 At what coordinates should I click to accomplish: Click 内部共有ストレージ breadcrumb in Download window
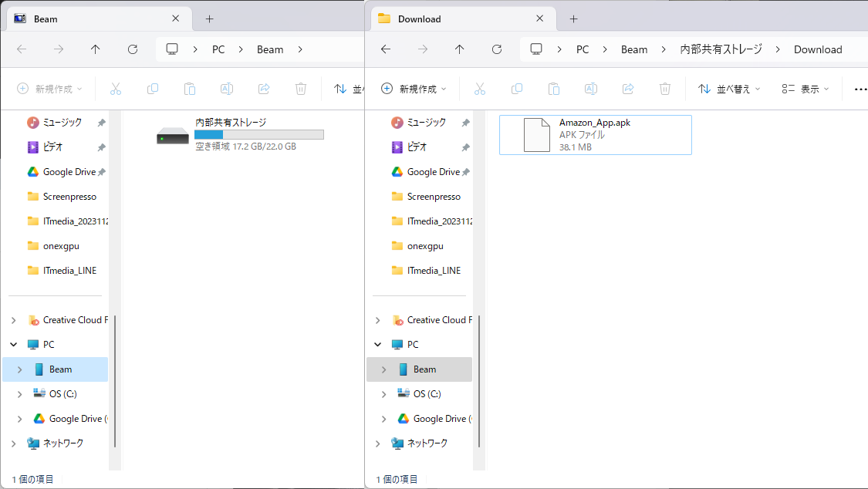click(721, 49)
